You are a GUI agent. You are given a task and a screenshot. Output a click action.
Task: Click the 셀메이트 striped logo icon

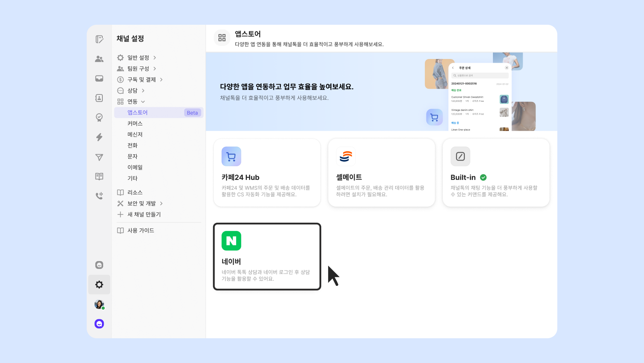(346, 156)
